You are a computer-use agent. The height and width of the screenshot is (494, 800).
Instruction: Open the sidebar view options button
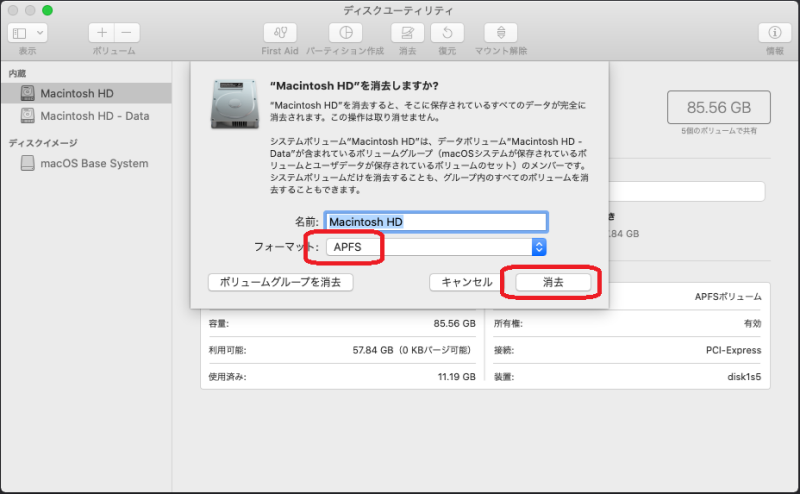[x=28, y=33]
